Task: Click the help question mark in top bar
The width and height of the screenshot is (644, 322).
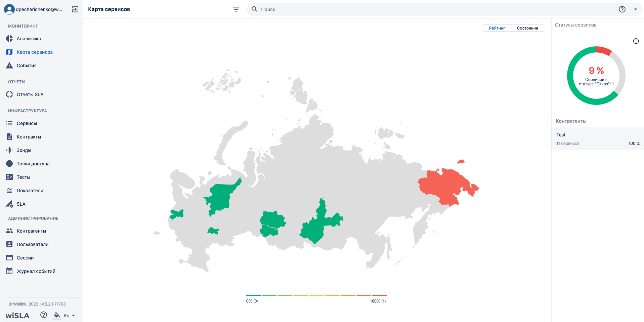Action: tap(622, 9)
